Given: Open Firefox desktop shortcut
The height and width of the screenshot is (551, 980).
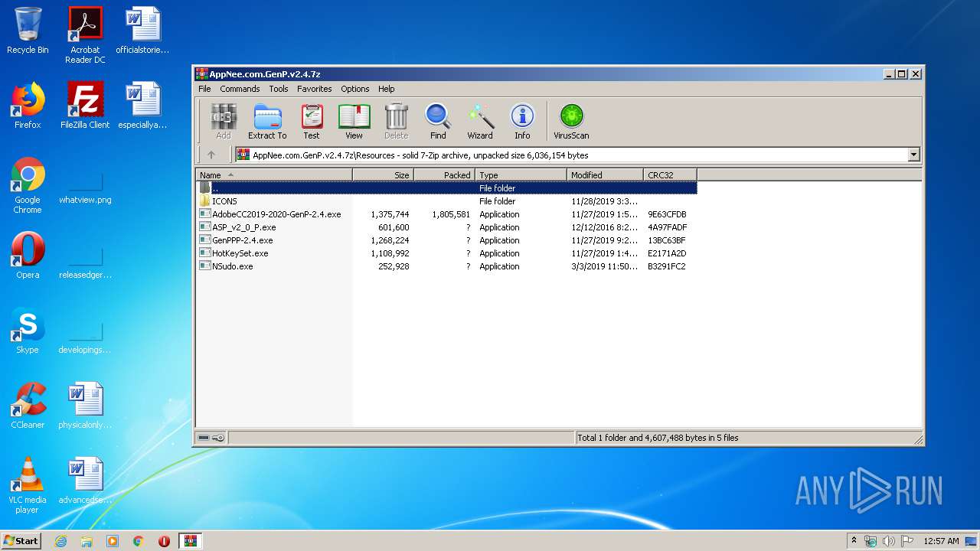Looking at the screenshot, I should click(x=28, y=106).
